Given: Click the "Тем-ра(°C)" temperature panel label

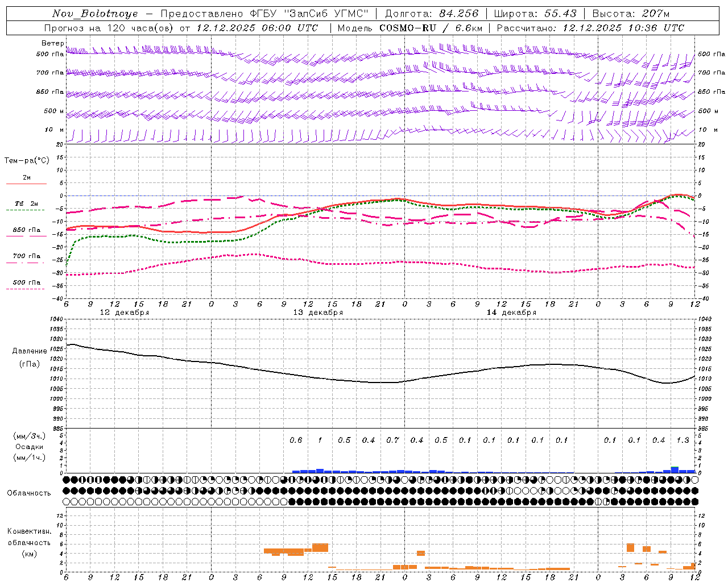Looking at the screenshot, I should [27, 161].
